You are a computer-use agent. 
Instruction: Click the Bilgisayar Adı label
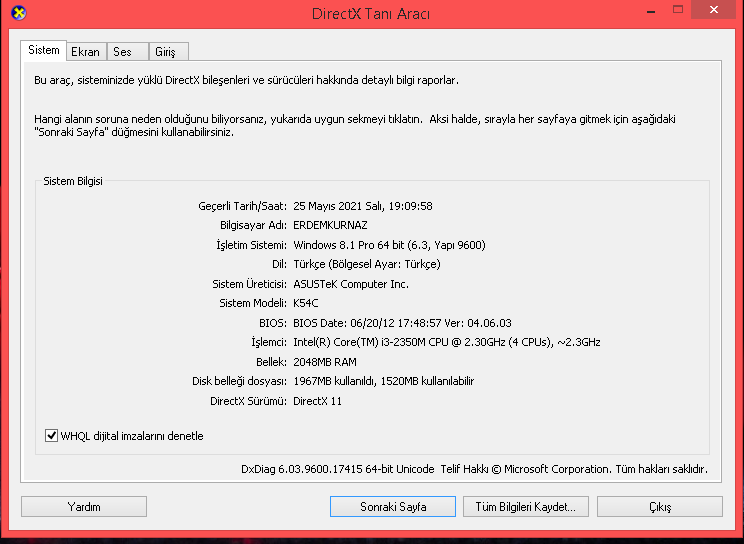coord(253,225)
